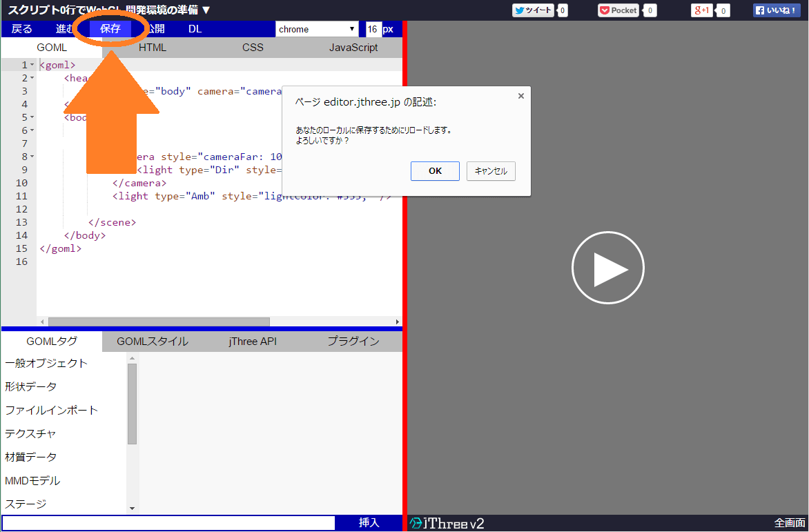Click OK in the reload confirmation dialog
Screen dimensions: 809x532
(435, 171)
